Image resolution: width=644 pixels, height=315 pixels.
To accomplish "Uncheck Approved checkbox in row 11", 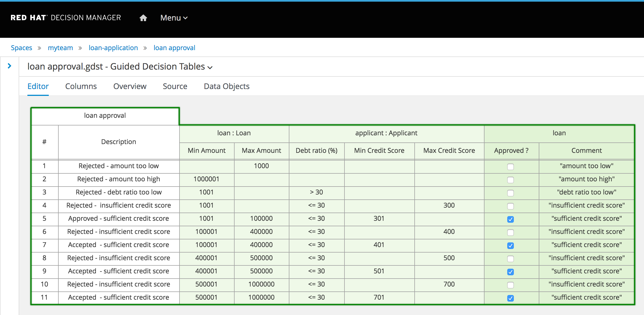I will click(x=510, y=298).
